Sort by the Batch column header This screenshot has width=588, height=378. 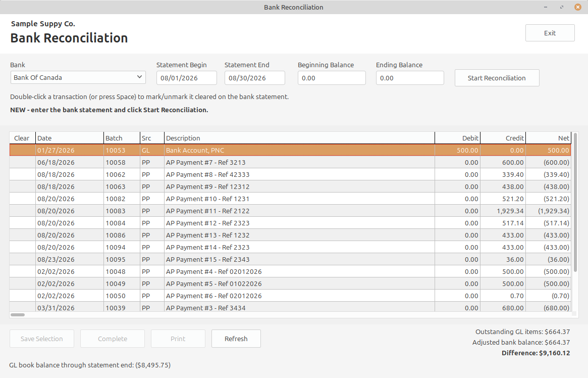122,138
